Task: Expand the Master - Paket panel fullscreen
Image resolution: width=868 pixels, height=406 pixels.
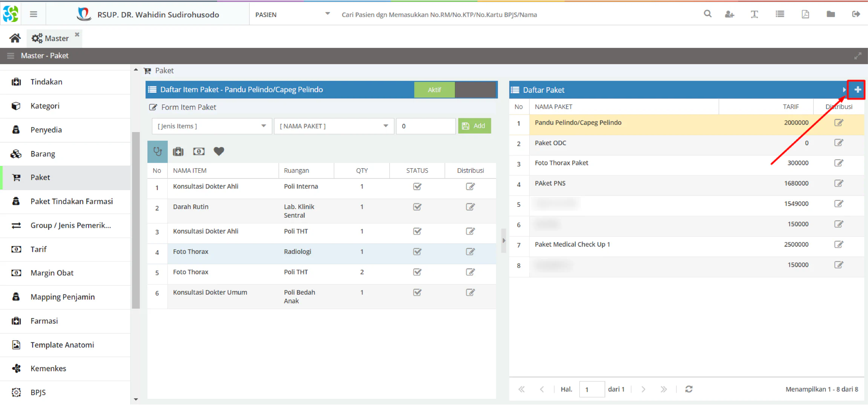Action: pyautogui.click(x=858, y=56)
